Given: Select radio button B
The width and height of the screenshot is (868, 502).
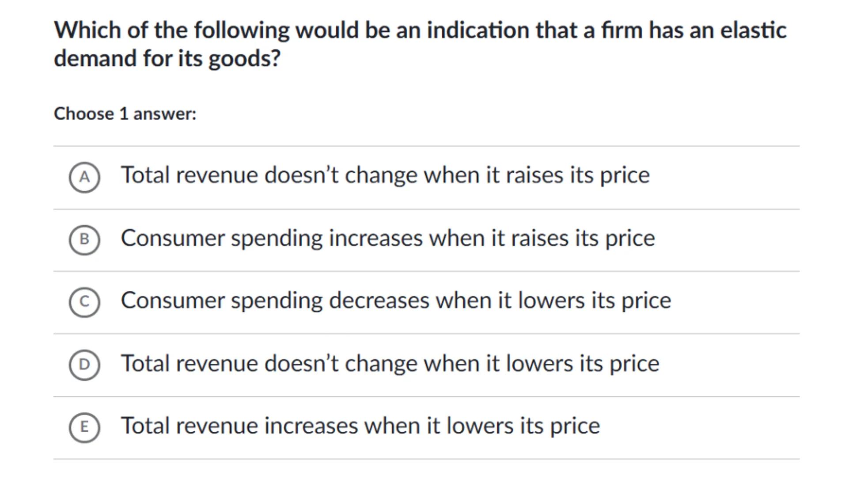Looking at the screenshot, I should (84, 240).
